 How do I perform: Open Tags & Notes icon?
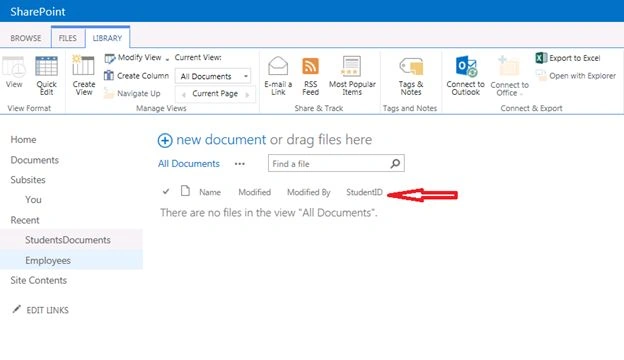[411, 66]
